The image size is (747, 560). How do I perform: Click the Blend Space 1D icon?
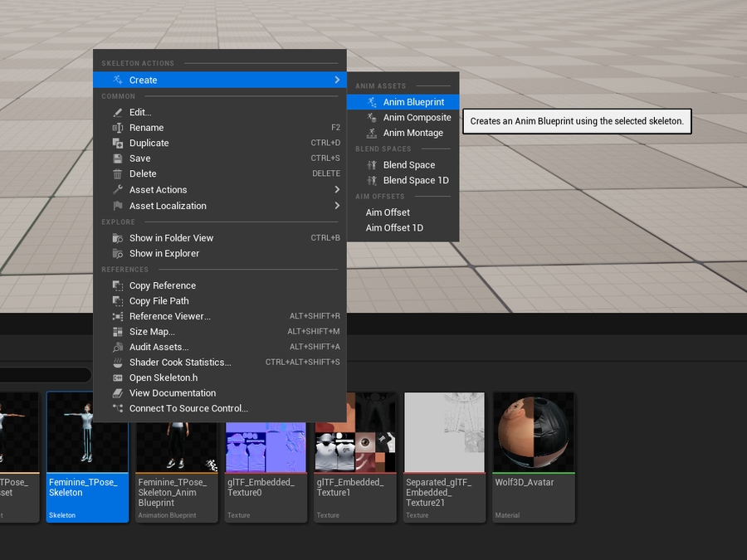(372, 180)
